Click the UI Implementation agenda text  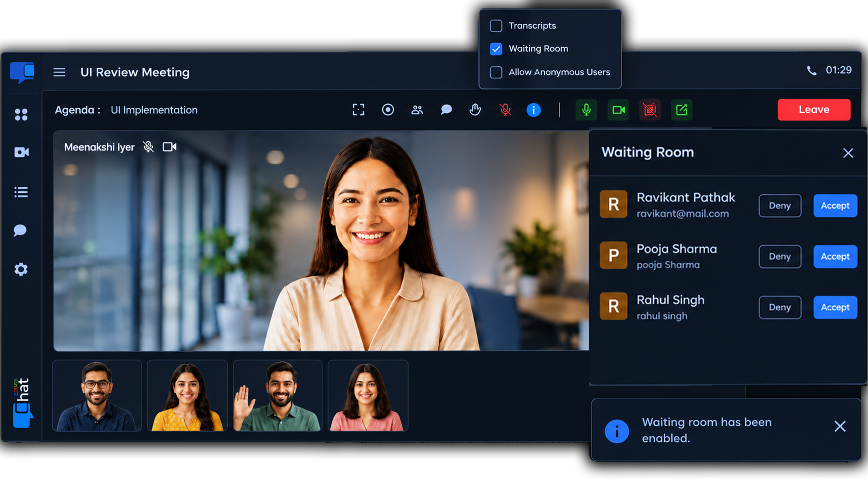(154, 110)
